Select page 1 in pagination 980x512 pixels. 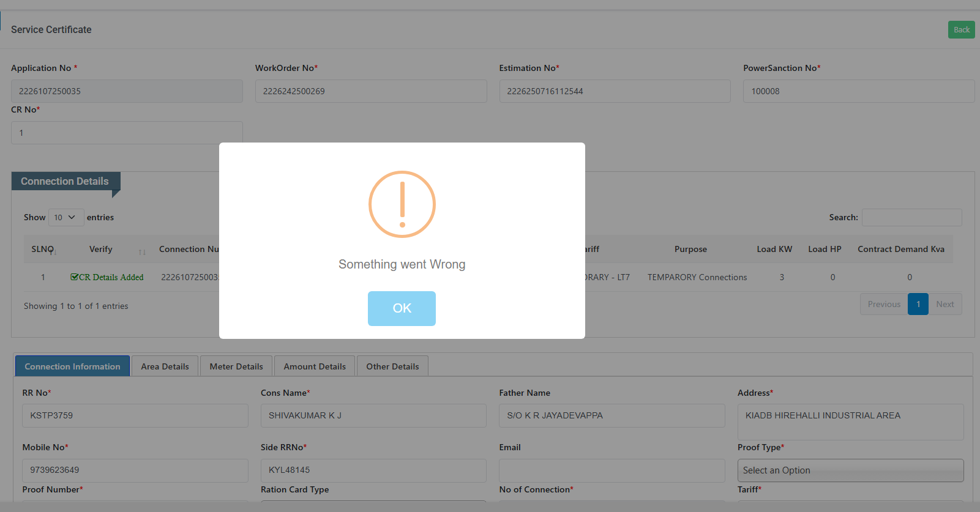[918, 304]
